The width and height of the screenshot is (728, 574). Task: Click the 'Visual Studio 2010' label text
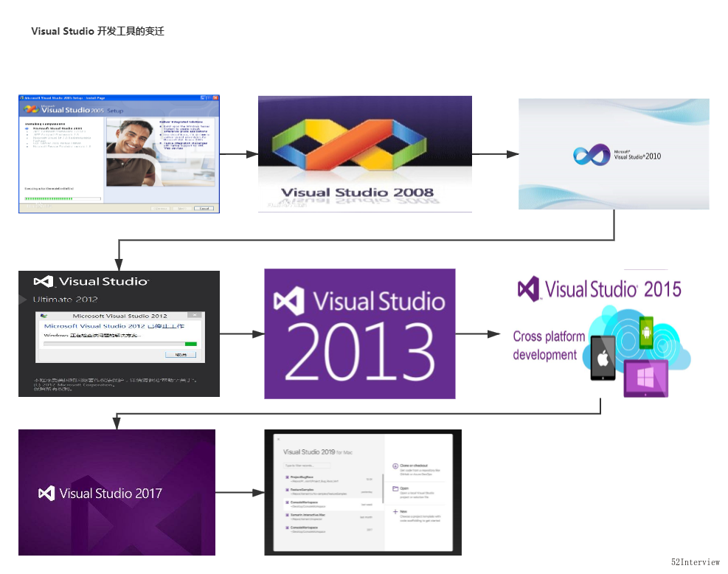tap(637, 156)
